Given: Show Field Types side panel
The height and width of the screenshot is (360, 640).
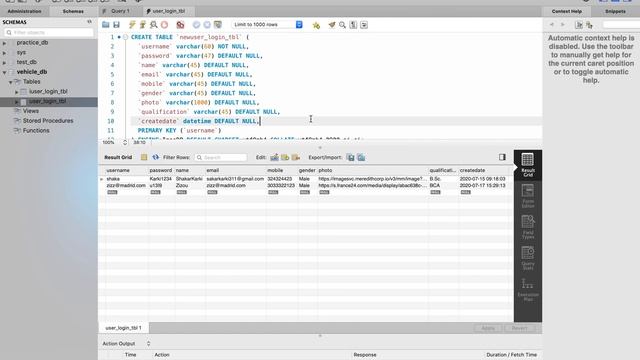Looking at the screenshot, I should 528,227.
